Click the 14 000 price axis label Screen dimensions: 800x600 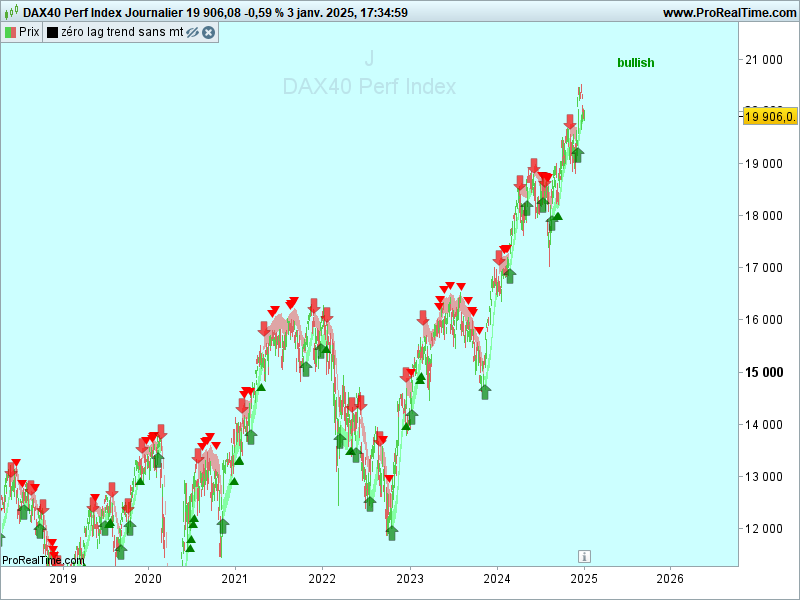[764, 424]
